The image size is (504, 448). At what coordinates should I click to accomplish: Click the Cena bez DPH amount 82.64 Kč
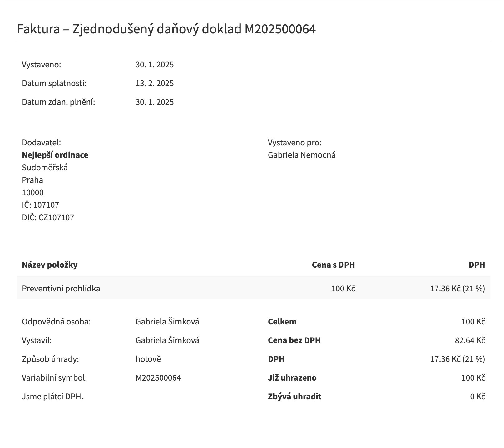tap(470, 340)
